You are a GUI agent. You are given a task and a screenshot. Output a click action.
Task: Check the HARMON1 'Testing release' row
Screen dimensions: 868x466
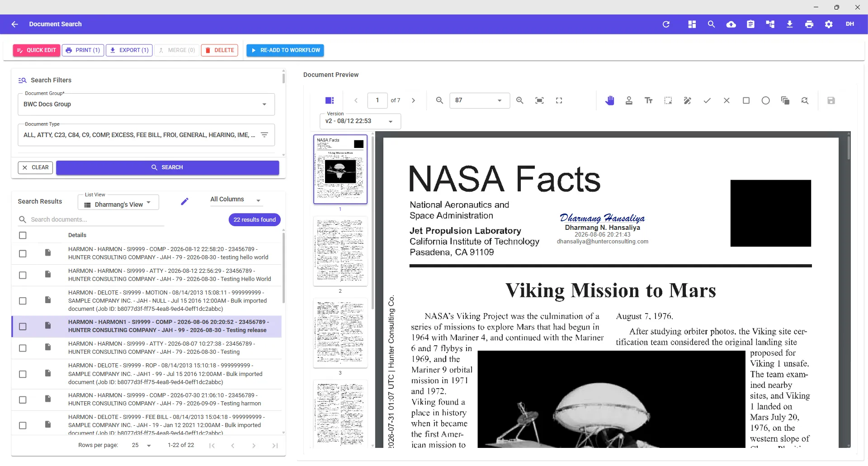23,327
